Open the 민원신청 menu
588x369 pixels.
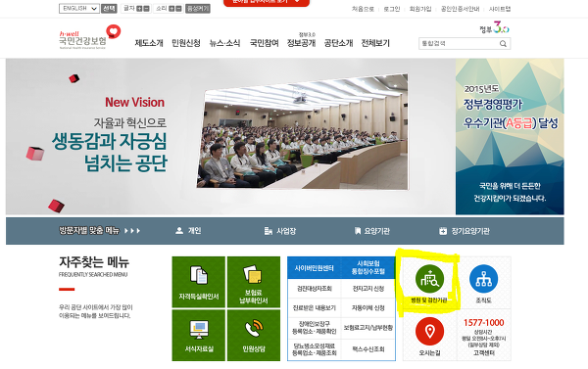(x=186, y=43)
